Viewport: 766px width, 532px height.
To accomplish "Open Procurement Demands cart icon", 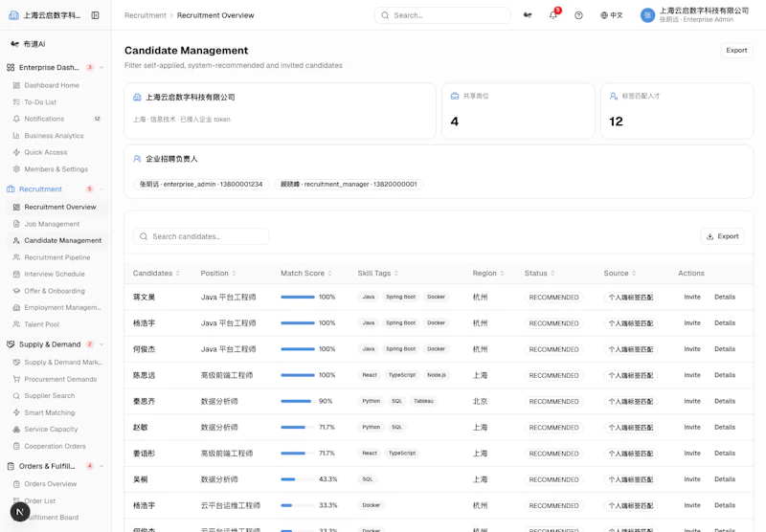I will coord(16,379).
